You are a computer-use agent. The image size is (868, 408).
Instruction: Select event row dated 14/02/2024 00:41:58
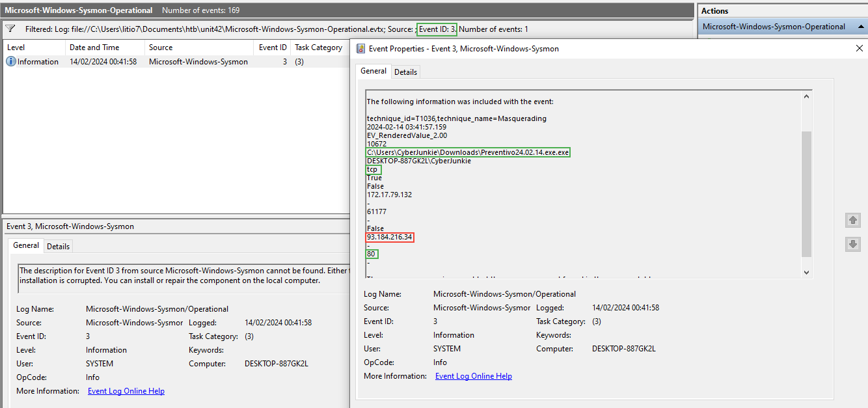pyautogui.click(x=176, y=62)
